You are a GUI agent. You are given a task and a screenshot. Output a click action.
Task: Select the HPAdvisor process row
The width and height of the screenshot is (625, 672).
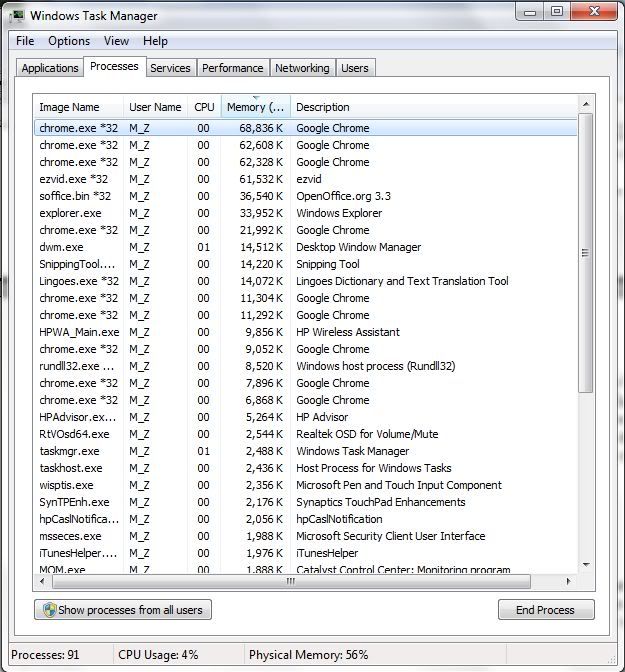tap(305, 417)
